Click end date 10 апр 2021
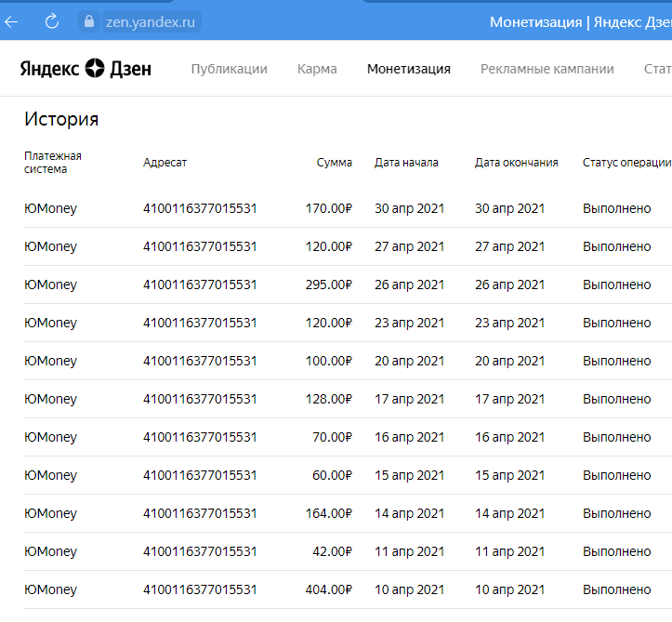 coord(509,590)
